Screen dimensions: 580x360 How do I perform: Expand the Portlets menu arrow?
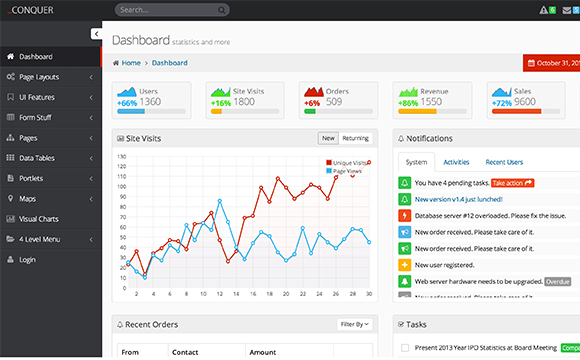click(x=91, y=179)
